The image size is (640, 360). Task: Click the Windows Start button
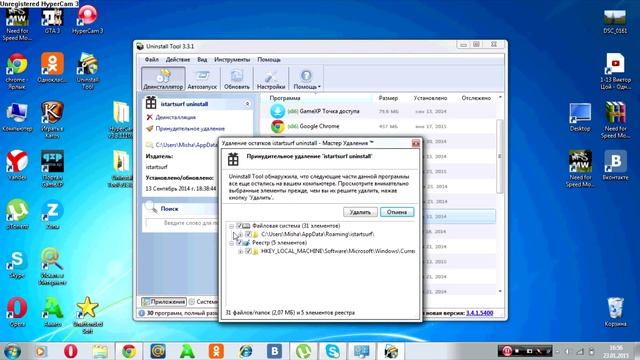[x=12, y=351]
